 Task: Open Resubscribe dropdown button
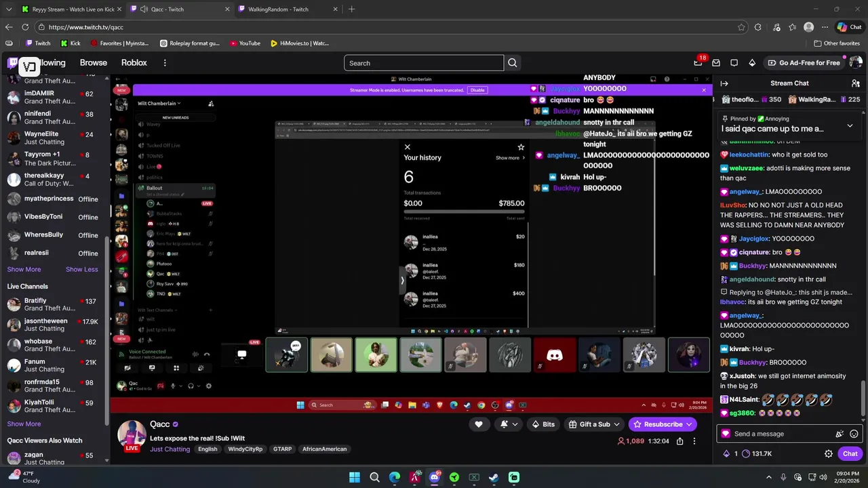[663, 424]
